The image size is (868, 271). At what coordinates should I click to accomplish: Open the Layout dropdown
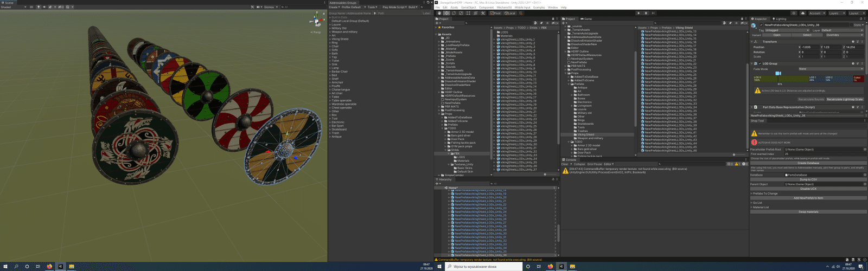[x=857, y=14]
